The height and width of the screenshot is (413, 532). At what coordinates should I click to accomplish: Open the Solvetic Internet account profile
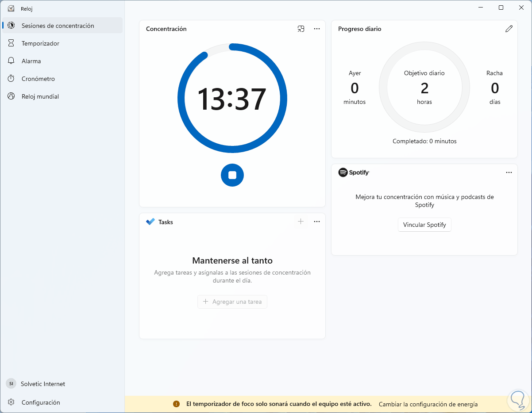(62, 384)
